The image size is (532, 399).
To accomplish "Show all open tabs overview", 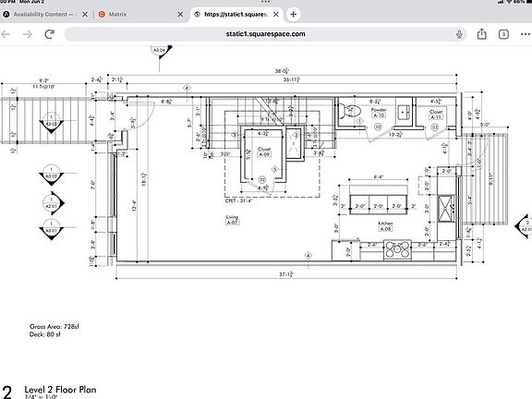I will pyautogui.click(x=503, y=34).
